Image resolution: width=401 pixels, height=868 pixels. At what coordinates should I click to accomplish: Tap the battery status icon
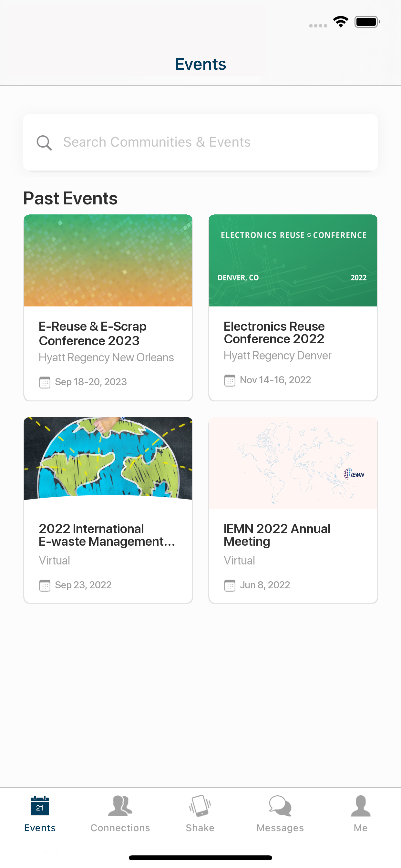(367, 22)
